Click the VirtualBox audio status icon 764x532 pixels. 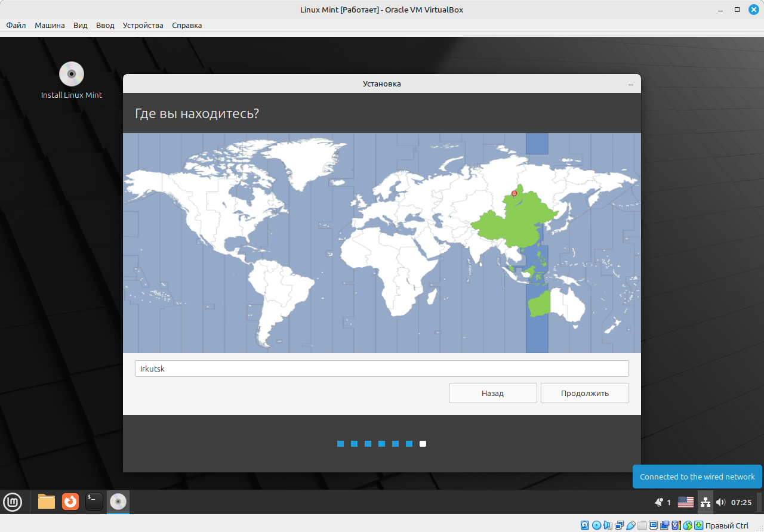608,525
